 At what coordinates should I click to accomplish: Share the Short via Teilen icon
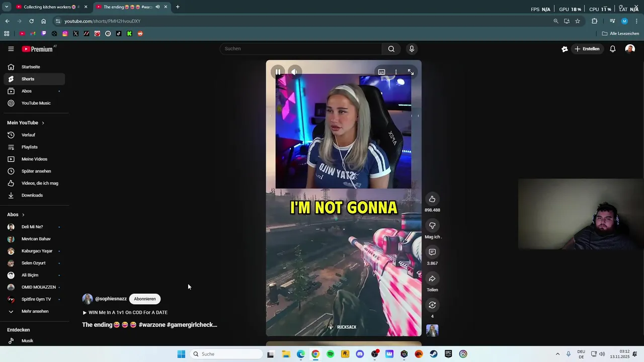pyautogui.click(x=432, y=279)
